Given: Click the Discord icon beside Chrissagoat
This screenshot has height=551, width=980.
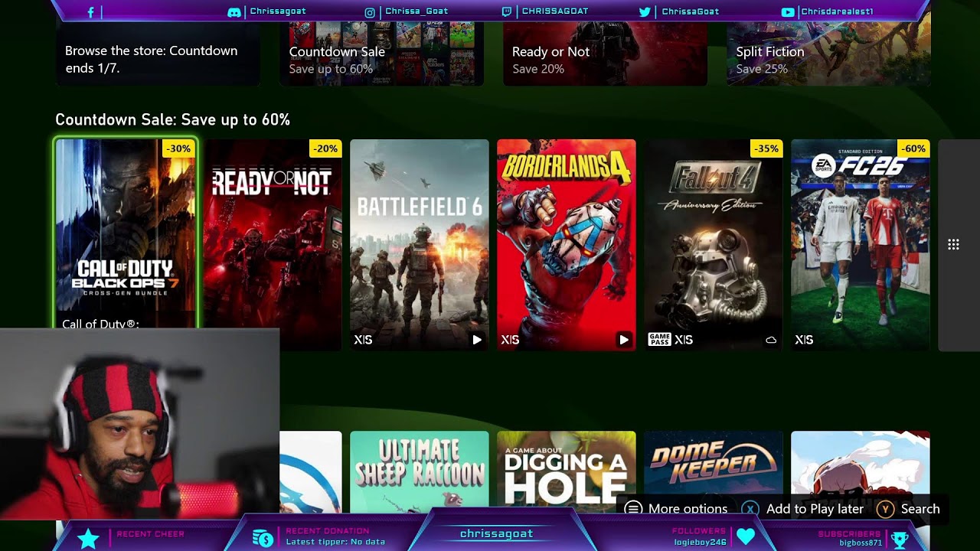Looking at the screenshot, I should pyautogui.click(x=234, y=11).
